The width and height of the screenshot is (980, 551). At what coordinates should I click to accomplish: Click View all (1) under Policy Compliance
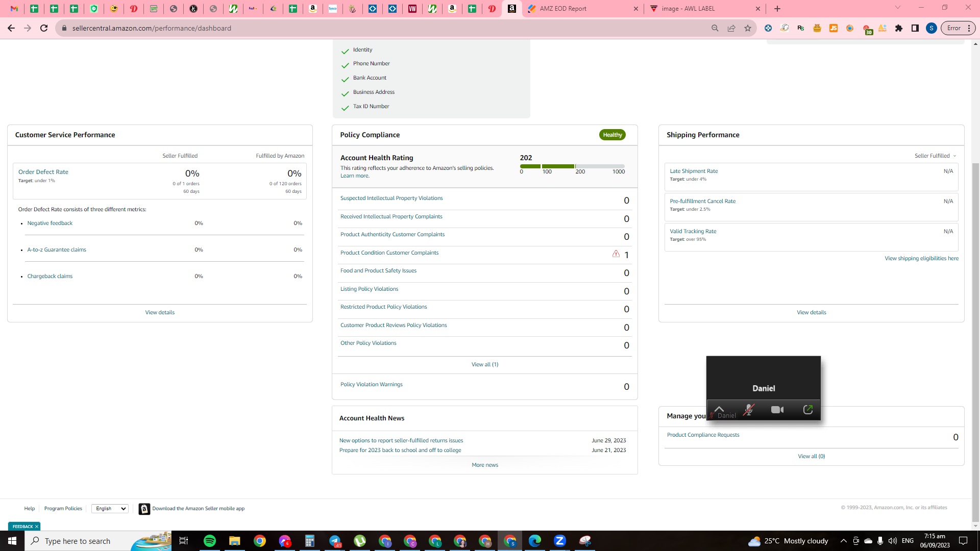point(485,365)
